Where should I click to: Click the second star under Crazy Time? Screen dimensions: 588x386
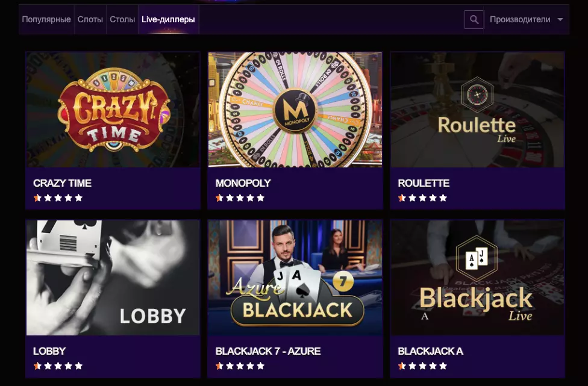[48, 198]
